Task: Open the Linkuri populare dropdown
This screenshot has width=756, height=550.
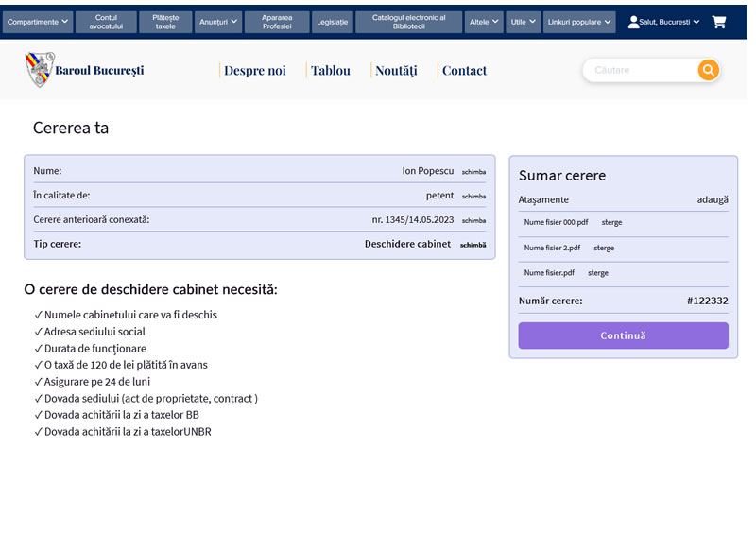Action: (578, 22)
